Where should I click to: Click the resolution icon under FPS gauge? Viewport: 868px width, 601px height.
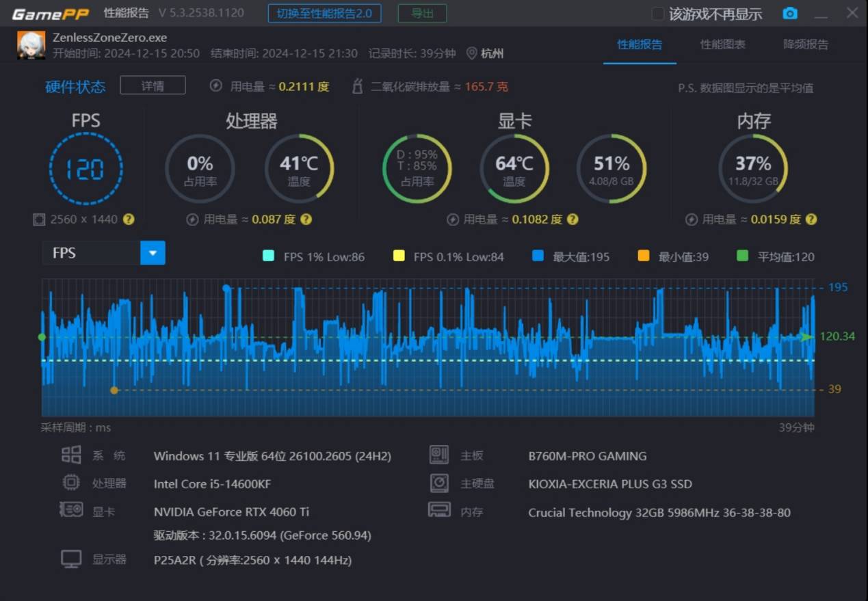(39, 219)
